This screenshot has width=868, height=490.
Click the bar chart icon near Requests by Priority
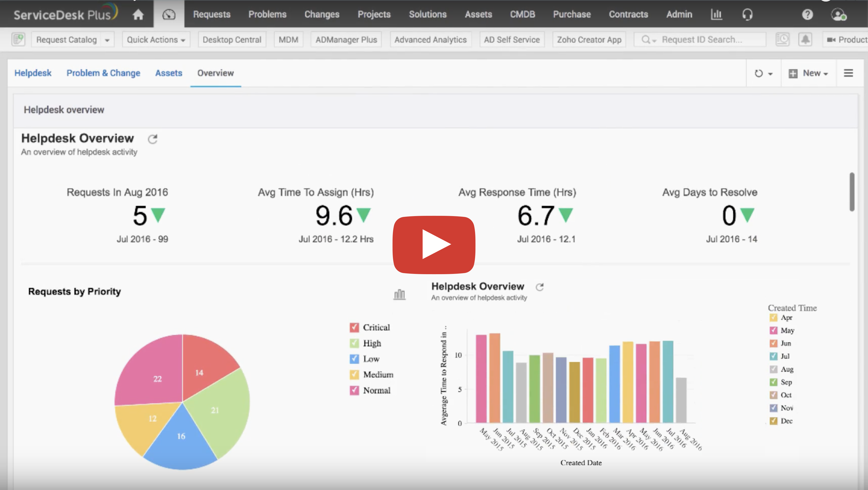tap(399, 294)
